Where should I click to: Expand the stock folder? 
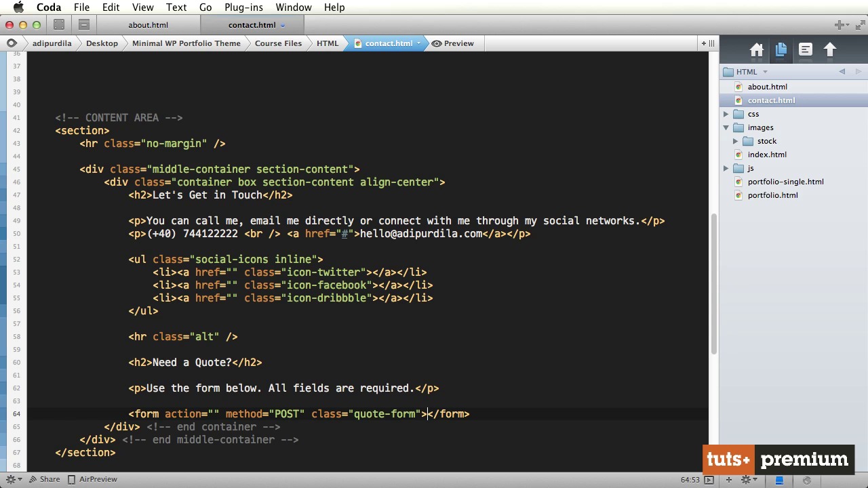tap(736, 141)
